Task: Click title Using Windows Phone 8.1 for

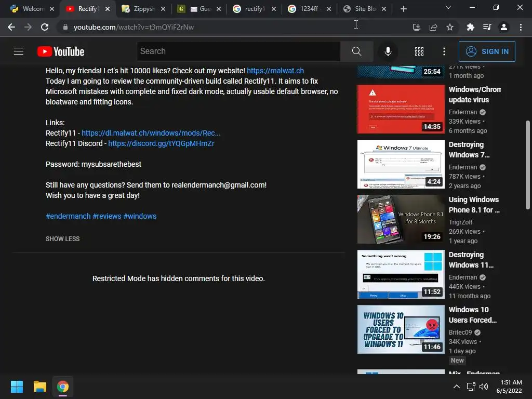Action: pos(474,205)
